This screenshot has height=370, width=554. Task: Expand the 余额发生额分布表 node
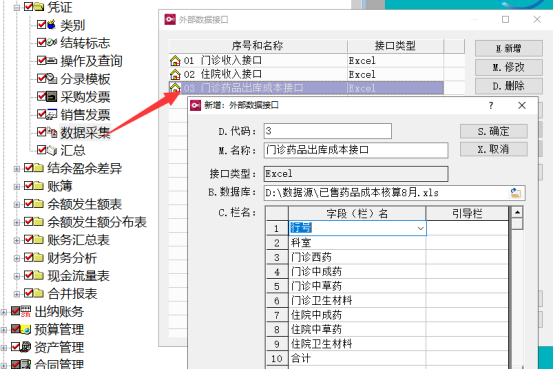pyautogui.click(x=17, y=223)
